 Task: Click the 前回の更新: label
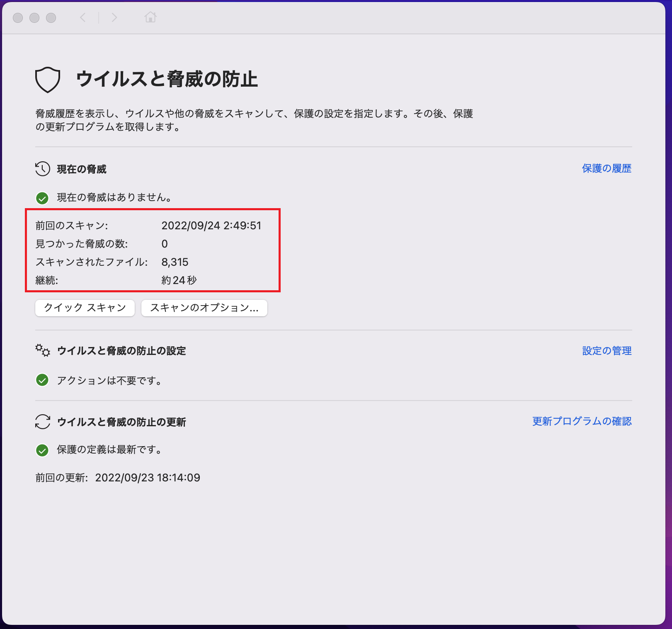point(62,478)
